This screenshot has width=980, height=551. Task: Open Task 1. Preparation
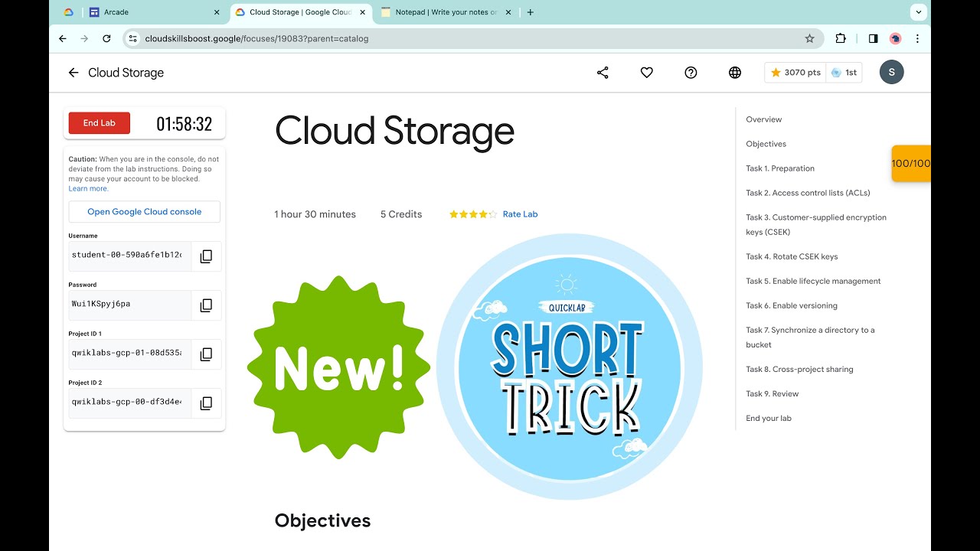pos(780,168)
